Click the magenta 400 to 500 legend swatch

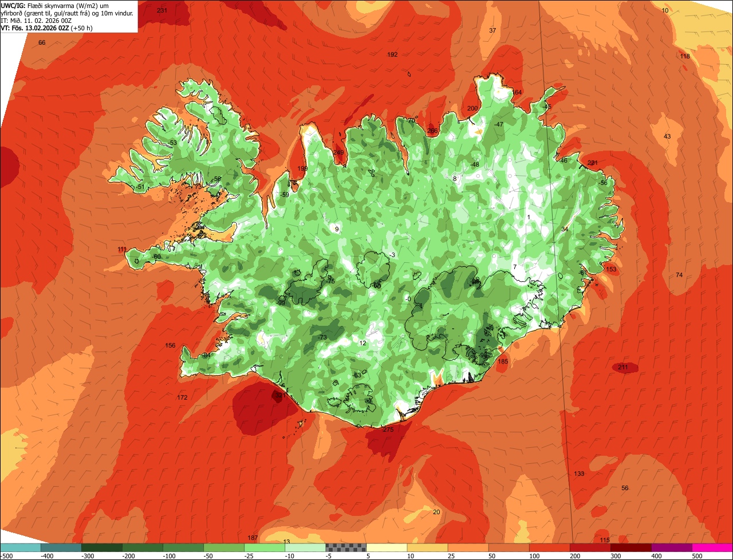pyautogui.click(x=712, y=547)
